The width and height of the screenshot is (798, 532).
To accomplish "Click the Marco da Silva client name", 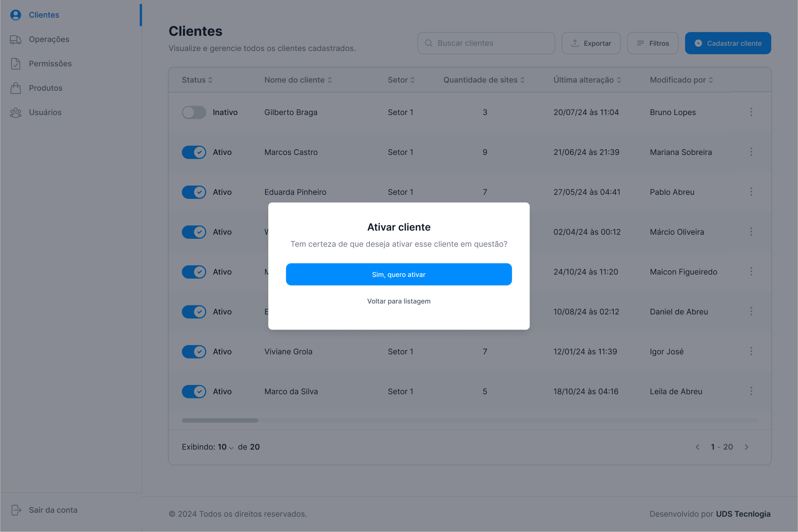I will [x=291, y=391].
